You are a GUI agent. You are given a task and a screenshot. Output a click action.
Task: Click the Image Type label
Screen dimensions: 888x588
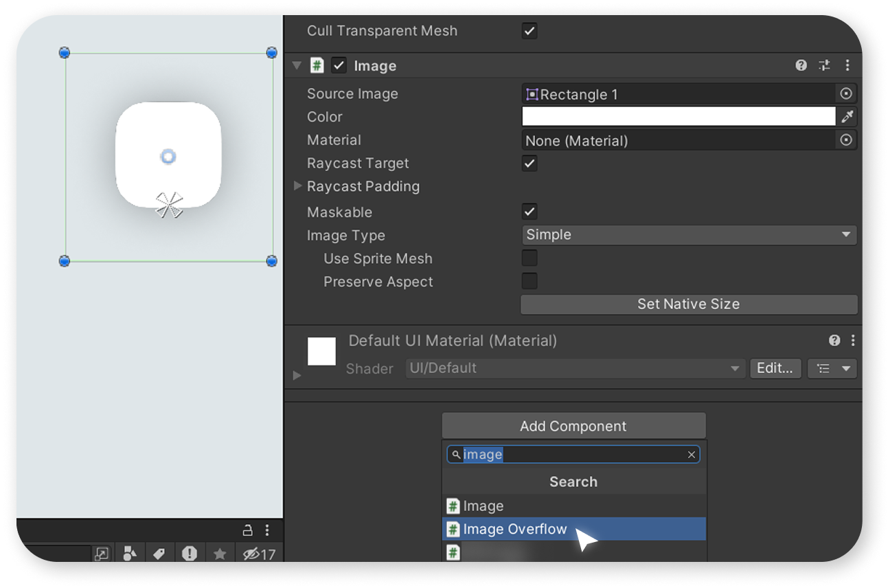pos(345,236)
